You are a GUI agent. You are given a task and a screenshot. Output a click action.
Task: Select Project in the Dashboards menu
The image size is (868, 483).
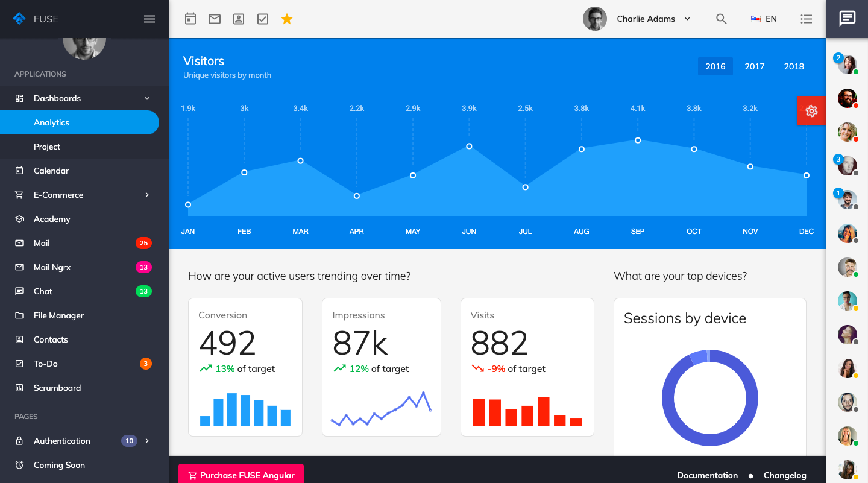[47, 147]
